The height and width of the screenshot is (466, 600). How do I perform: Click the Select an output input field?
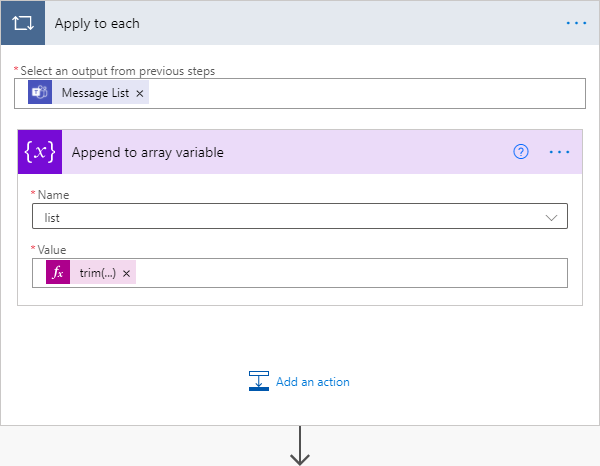360,93
